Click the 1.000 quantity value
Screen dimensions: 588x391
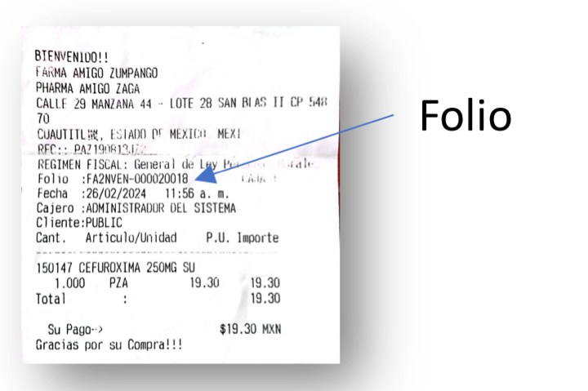click(69, 283)
